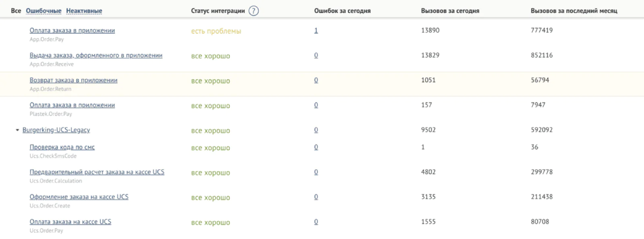Click monthly calls value 777419
Screen dimensions: 644x239
pos(542,31)
